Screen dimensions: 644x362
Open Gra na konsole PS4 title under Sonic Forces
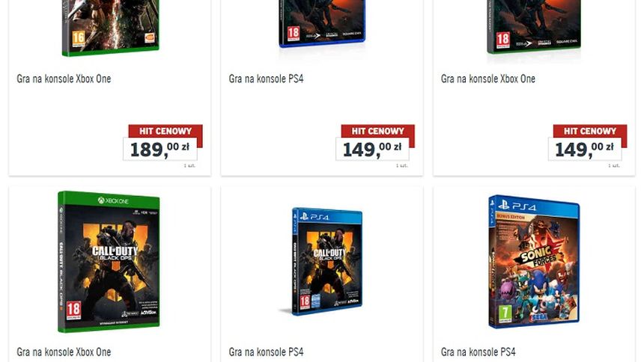click(x=478, y=352)
